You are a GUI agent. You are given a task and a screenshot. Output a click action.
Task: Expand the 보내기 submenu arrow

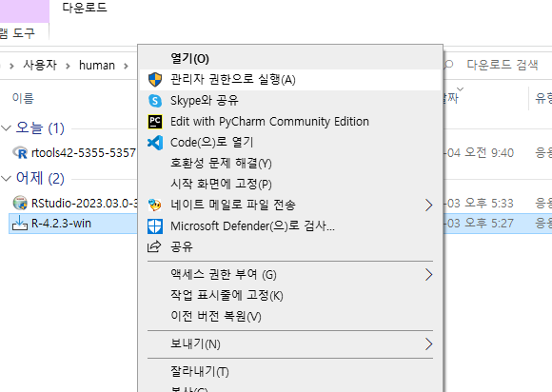(x=428, y=343)
